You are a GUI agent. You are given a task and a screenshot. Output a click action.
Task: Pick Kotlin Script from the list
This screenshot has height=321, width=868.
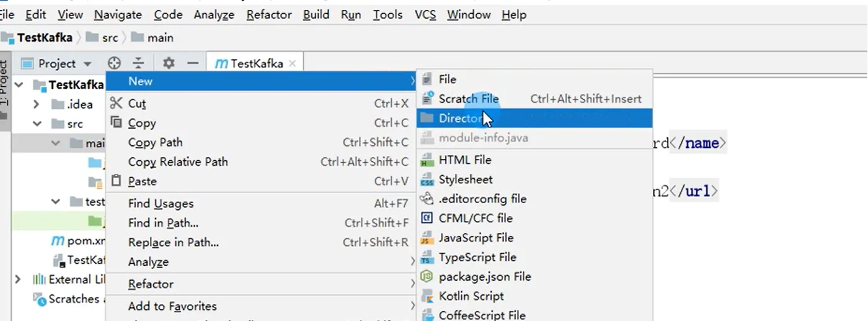[x=471, y=296]
